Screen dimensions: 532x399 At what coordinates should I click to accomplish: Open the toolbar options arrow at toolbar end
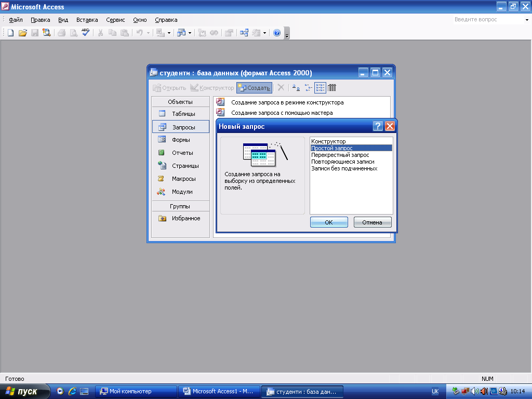pyautogui.click(x=287, y=33)
